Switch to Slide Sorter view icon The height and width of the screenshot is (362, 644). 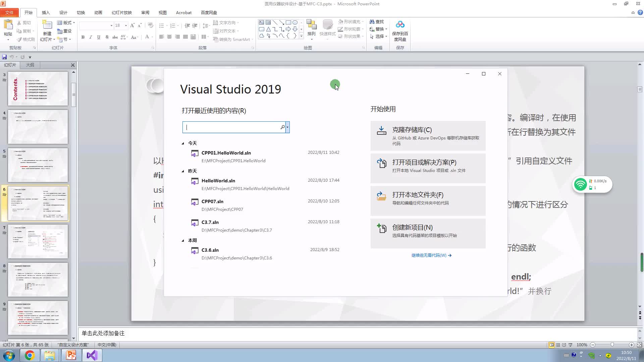point(558,345)
